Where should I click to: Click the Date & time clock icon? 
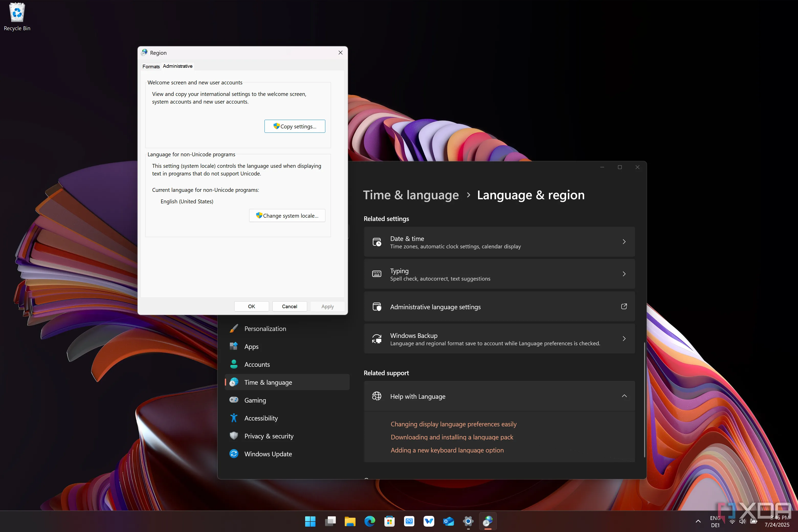[376, 242]
